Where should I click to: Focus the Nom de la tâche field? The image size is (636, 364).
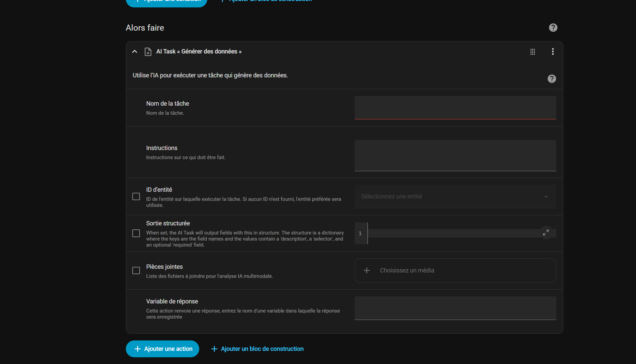(x=455, y=107)
